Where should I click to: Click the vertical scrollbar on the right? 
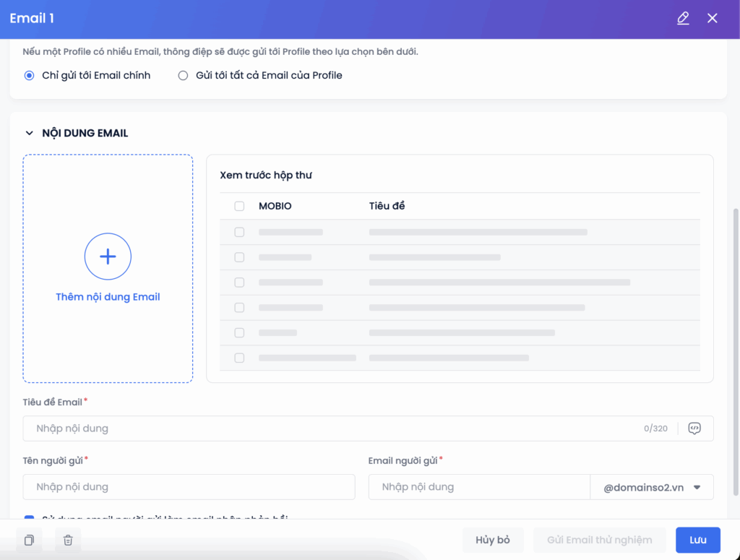click(x=736, y=347)
